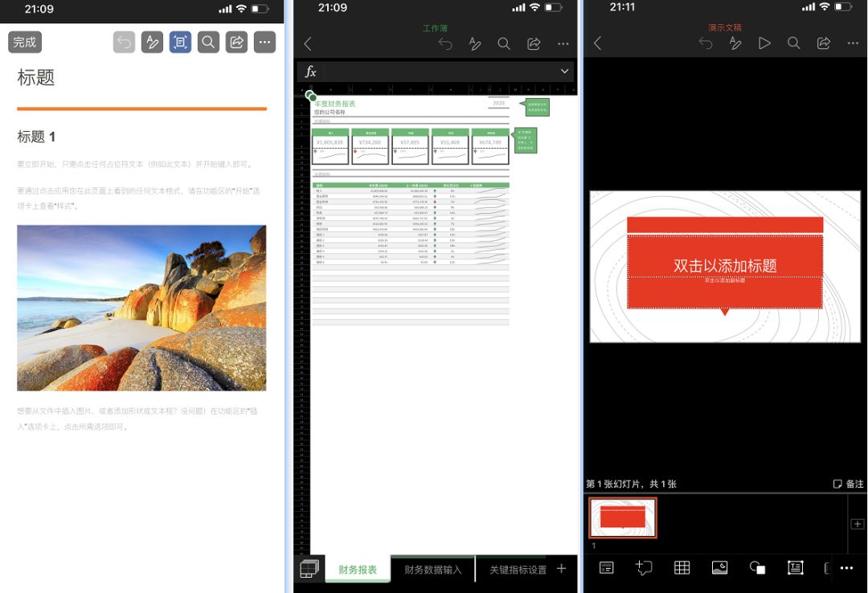
Task: Open the sheets list icon in Excel
Action: pyautogui.click(x=309, y=569)
